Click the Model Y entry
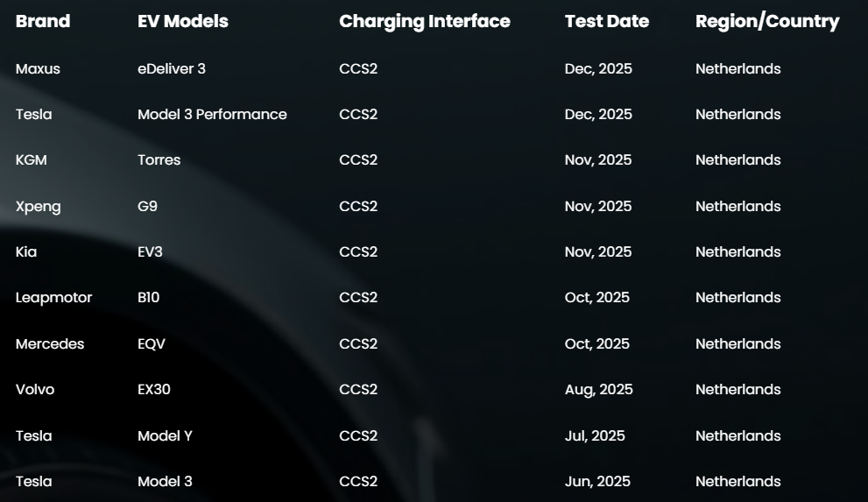 (x=165, y=436)
